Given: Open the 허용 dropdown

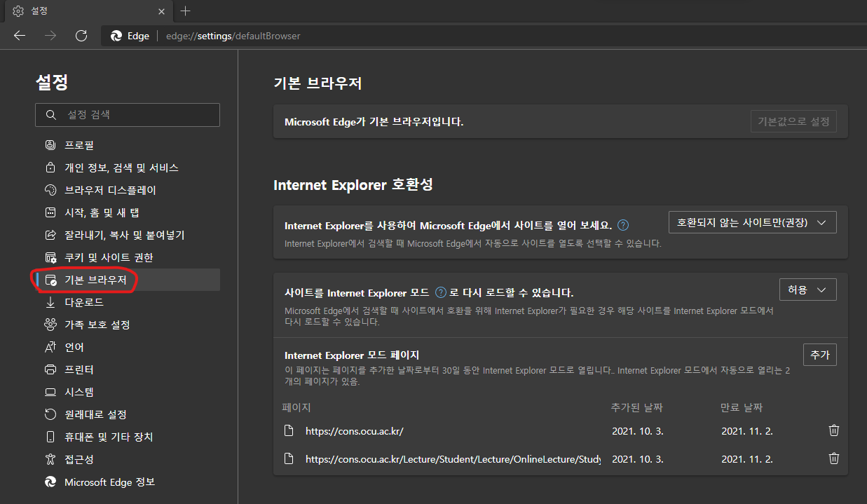Looking at the screenshot, I should [x=808, y=290].
